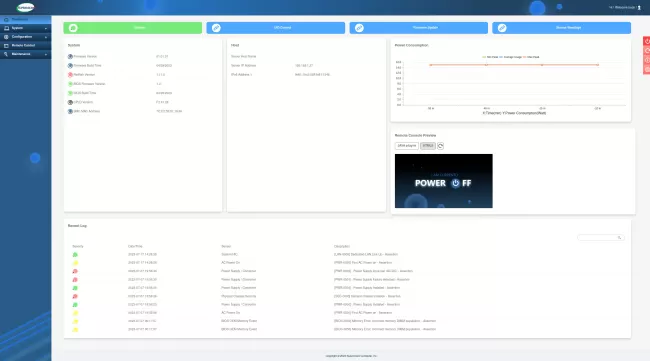Click red severity icon in third log row
The image size is (650, 361).
pos(75,271)
